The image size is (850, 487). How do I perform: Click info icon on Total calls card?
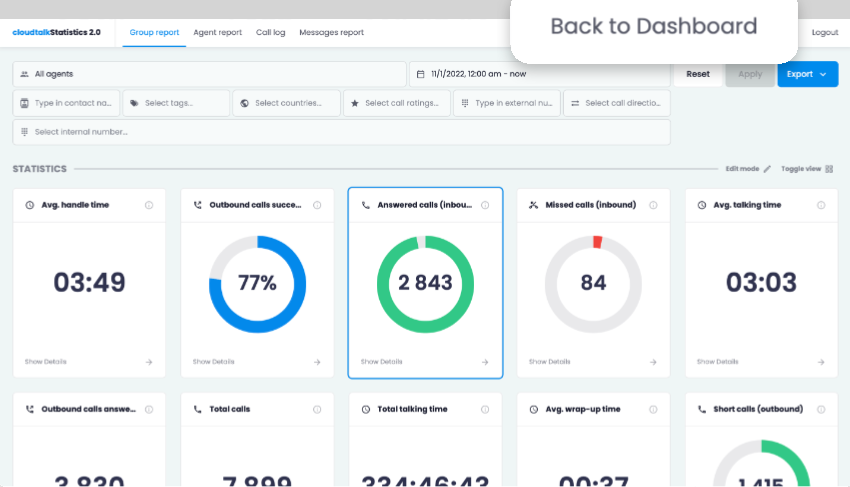pos(317,409)
